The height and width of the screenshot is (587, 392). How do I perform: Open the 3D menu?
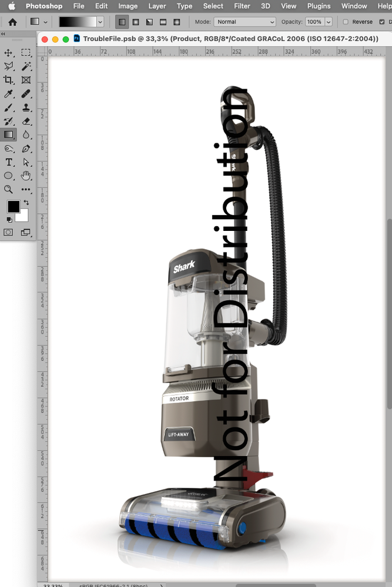point(266,6)
